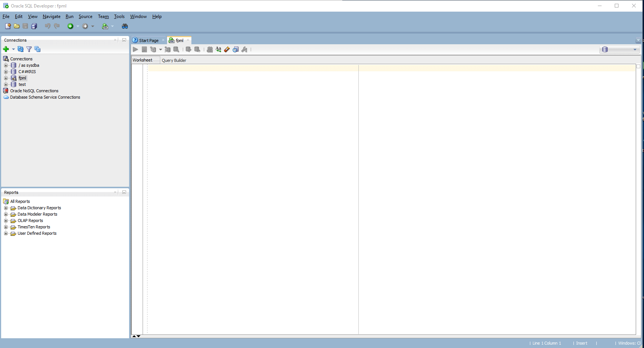Open a file with the folder icon
Screen dimensions: 644x348
17,26
